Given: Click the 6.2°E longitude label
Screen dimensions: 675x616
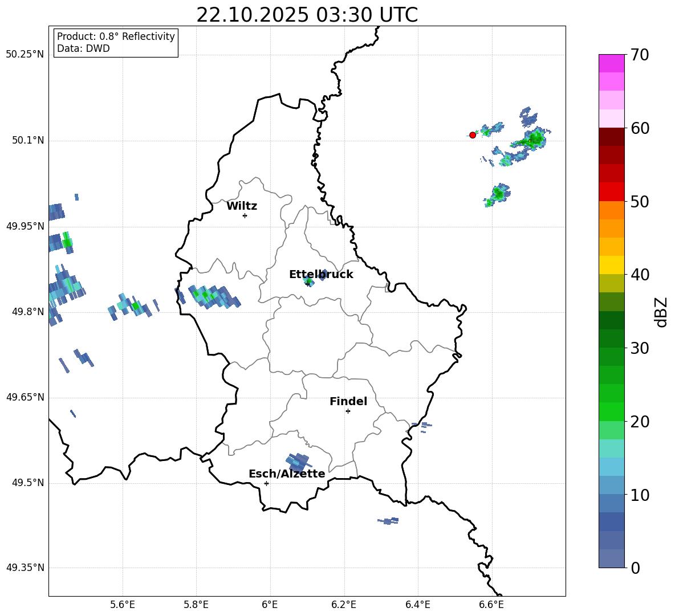Looking at the screenshot, I should pyautogui.click(x=344, y=605).
